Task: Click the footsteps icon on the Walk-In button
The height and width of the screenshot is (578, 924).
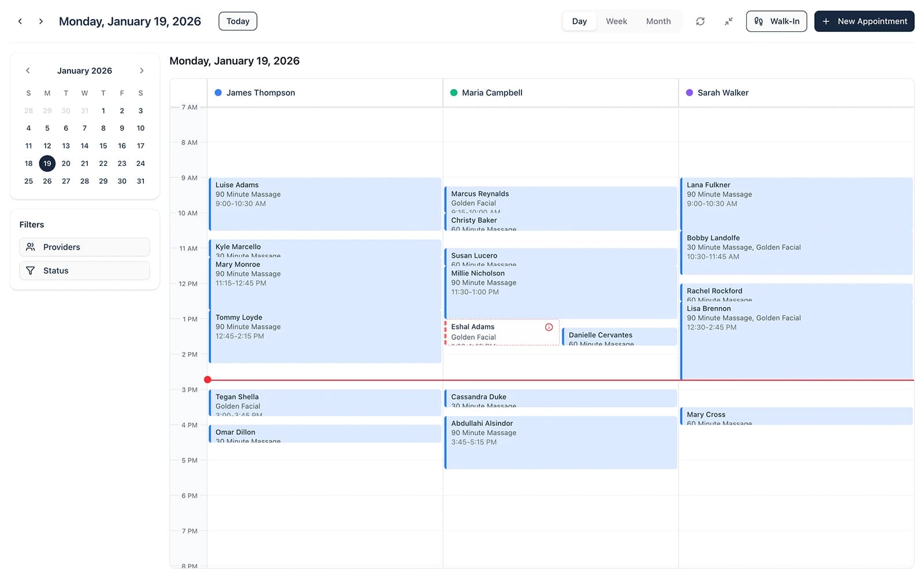Action: click(x=759, y=21)
